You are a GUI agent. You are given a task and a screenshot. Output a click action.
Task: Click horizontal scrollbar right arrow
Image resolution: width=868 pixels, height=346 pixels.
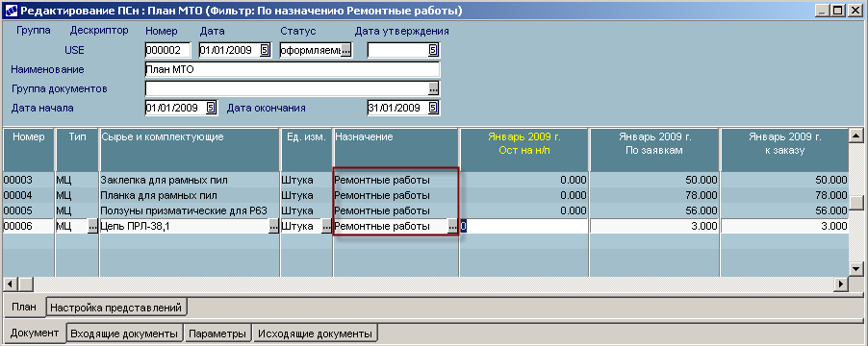pos(841,284)
